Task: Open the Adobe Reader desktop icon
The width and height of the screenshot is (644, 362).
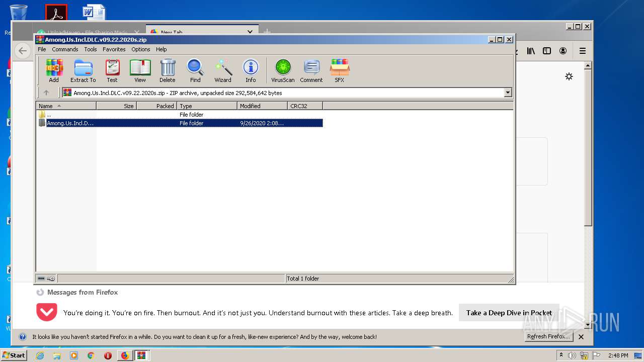Action: pos(56,13)
